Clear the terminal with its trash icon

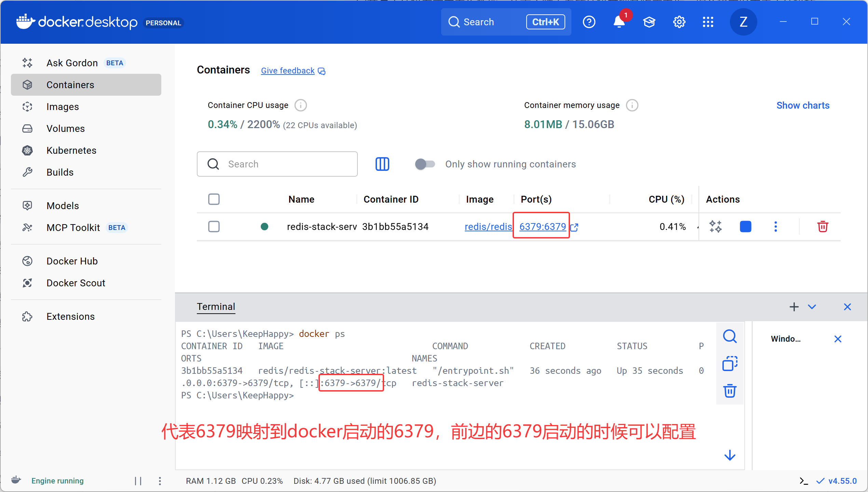730,391
